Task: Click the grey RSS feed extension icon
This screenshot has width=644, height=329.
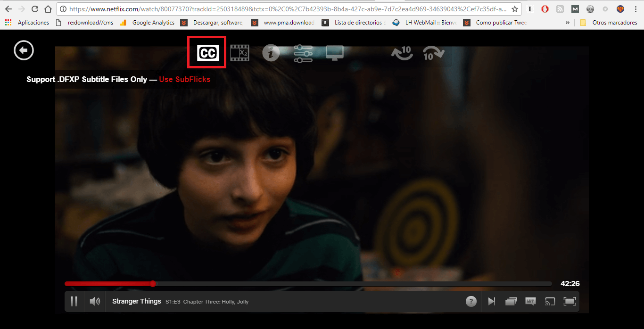Action: click(x=560, y=9)
